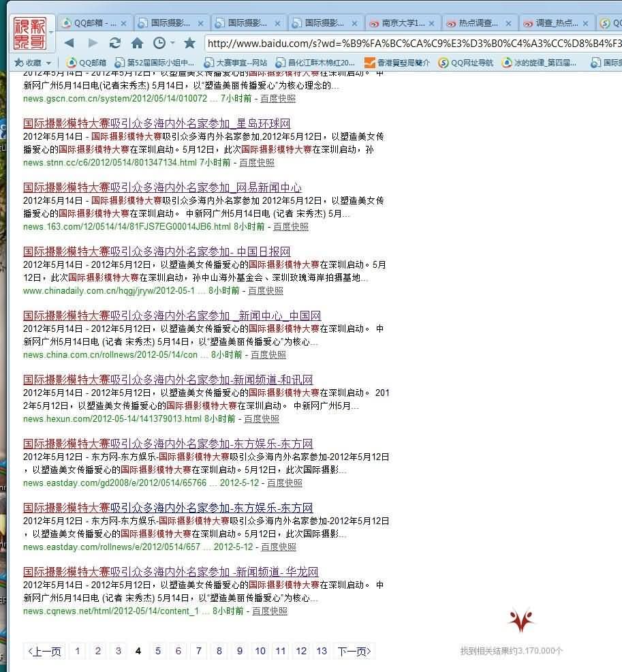Open the 东方网 result above eastday.com/gd2008 URL
The image size is (622, 672).
[168, 444]
